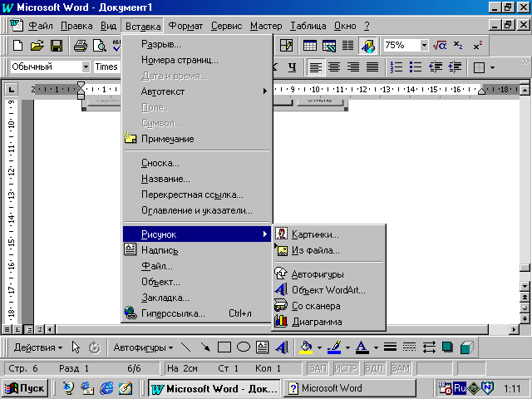Open the Формат menu
Image resolution: width=532 pixels, height=399 pixels.
[x=185, y=26]
